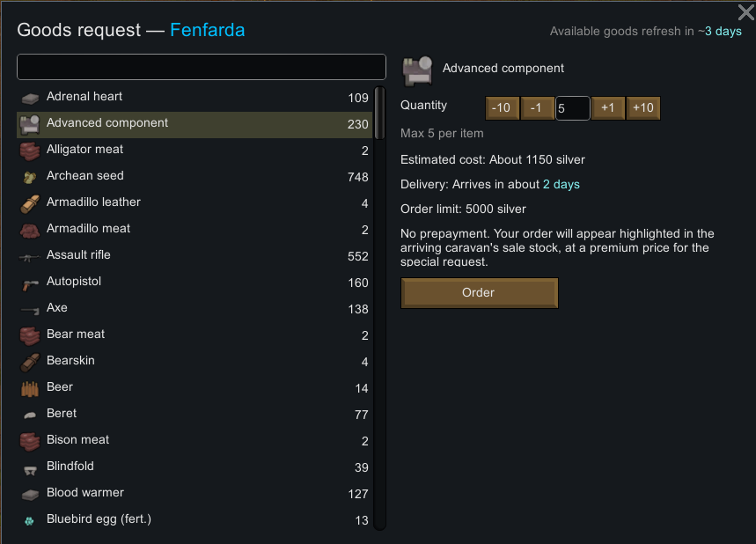The height and width of the screenshot is (544, 756).
Task: Click the goods list scrollbar thumb
Action: [380, 113]
